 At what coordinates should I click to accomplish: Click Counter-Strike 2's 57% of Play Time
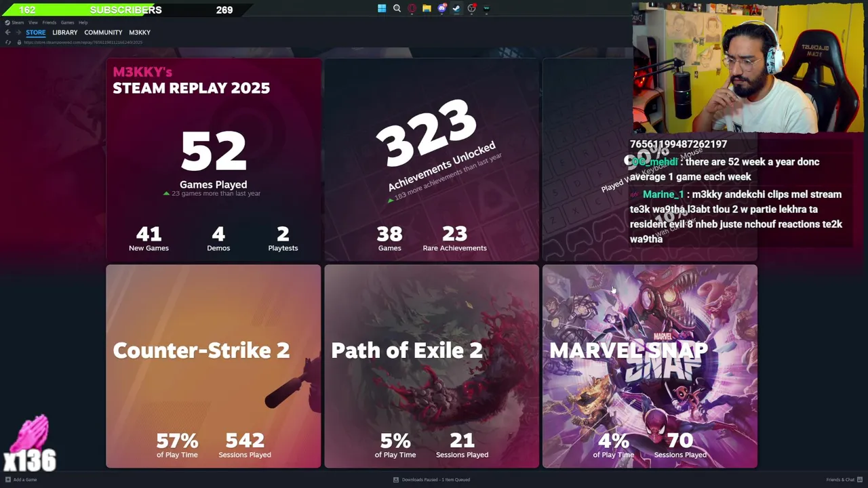click(x=177, y=446)
